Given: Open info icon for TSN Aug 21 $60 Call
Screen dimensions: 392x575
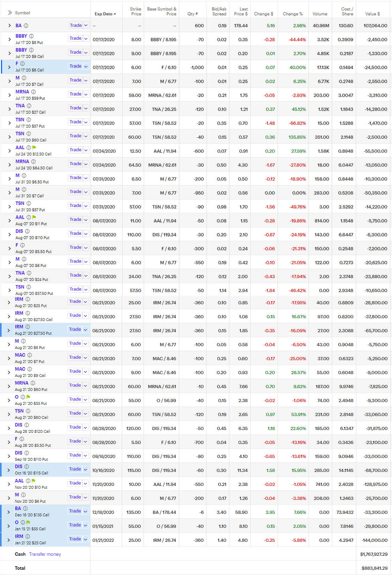Looking at the screenshot, I should (28, 411).
